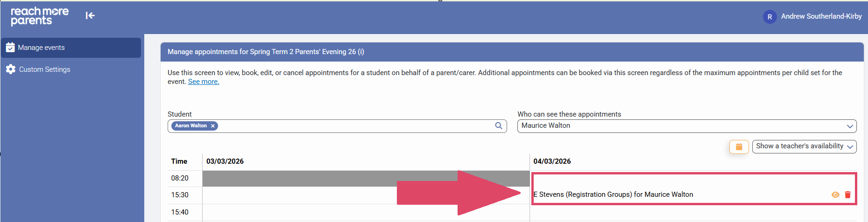This screenshot has height=222, width=868.
Task: Collapse the sidebar with the arrow icon
Action: point(90,15)
